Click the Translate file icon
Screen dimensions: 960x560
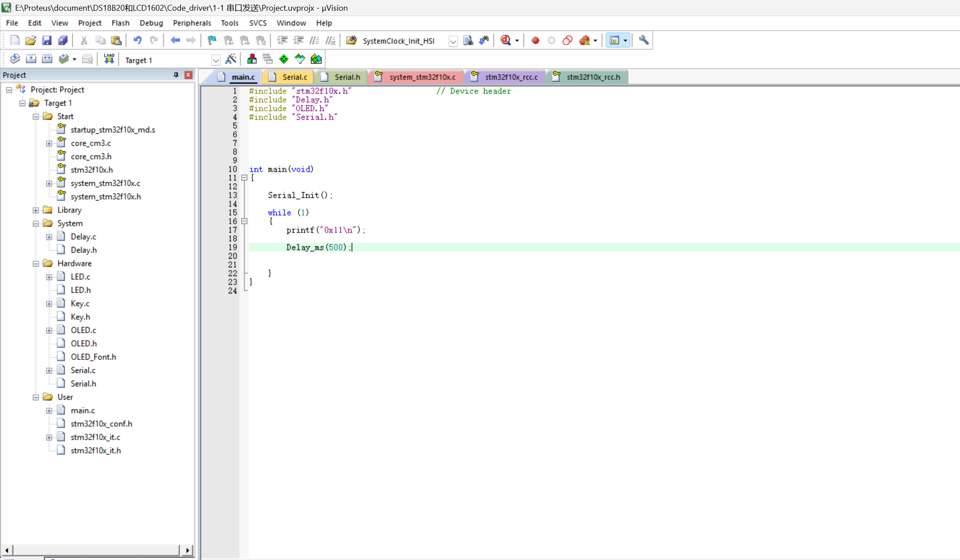pyautogui.click(x=15, y=59)
